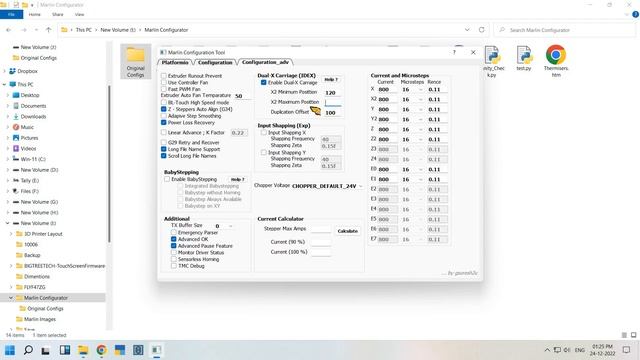Open Explorer Home ribbon tab

35,14
